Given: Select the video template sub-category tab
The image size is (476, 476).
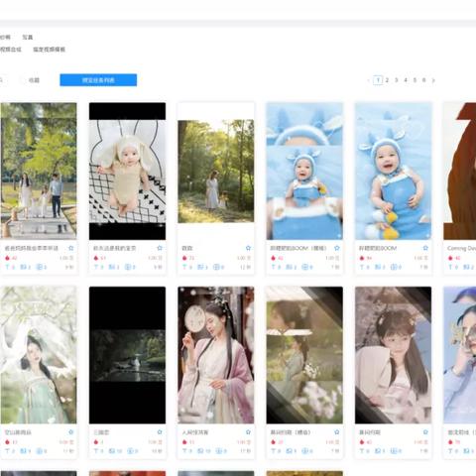Looking at the screenshot, I should [x=49, y=50].
